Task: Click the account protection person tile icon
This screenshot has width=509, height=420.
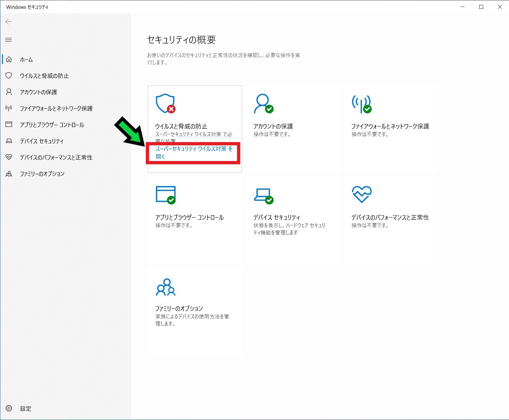Action: point(263,104)
